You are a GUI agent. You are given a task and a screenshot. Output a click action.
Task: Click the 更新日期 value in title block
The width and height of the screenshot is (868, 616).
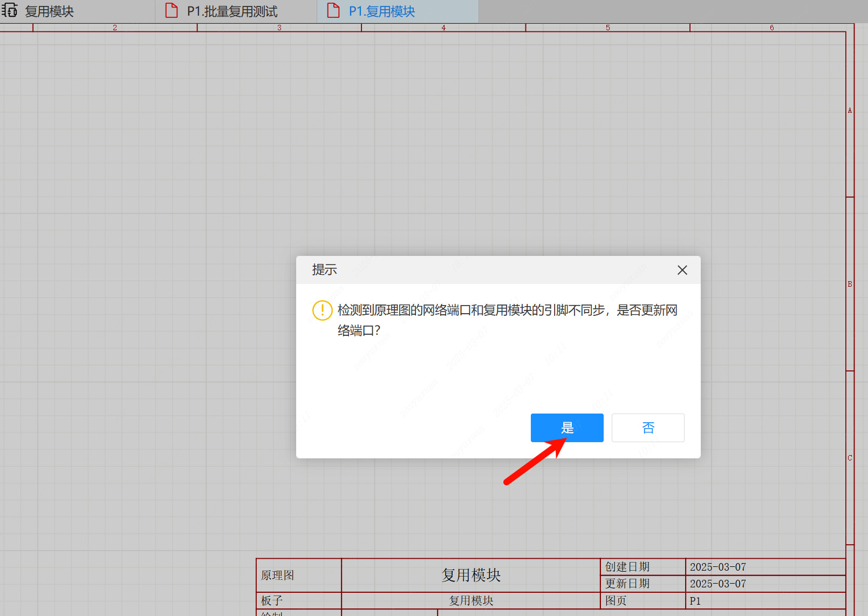point(717,584)
